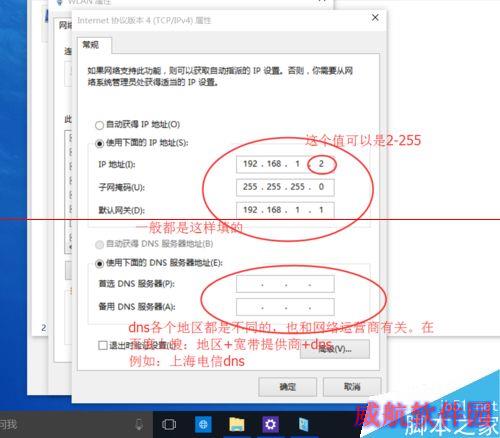
Task: Open the 高级 advanced settings button
Action: coord(335,349)
